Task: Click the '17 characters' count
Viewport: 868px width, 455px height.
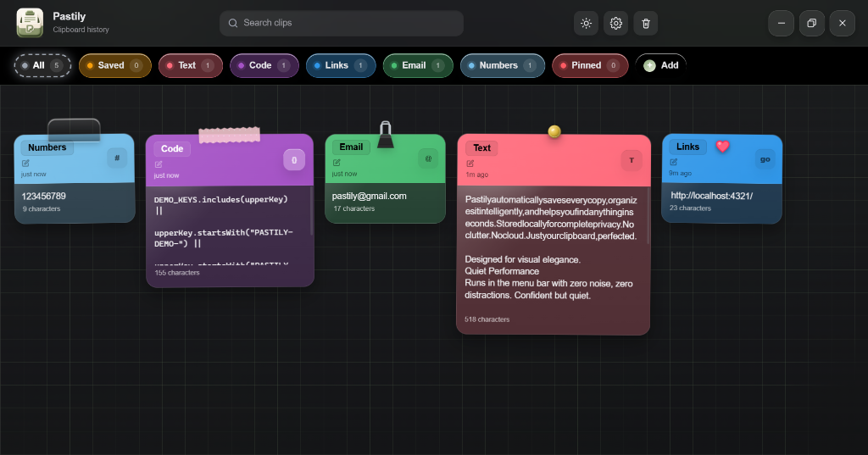Action: (354, 208)
